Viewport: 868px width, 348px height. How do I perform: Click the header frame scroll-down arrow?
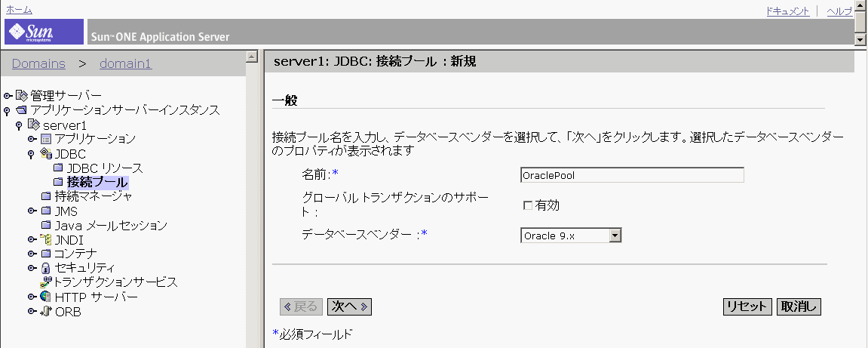860,38
